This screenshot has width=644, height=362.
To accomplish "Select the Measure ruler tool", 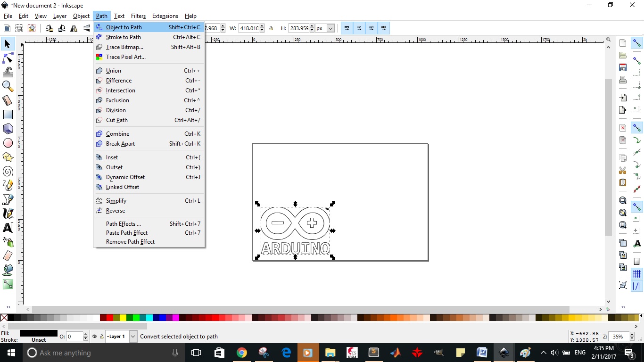I will click(x=8, y=100).
